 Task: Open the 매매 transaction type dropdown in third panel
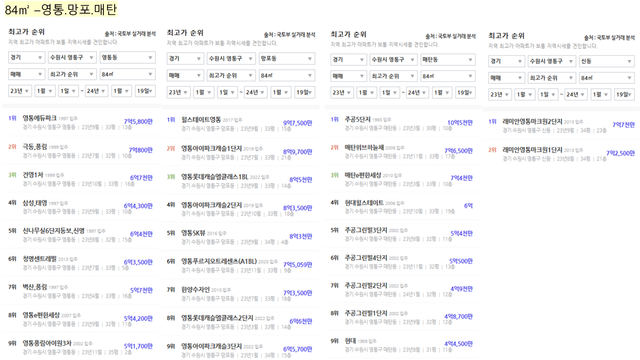pyautogui.click(x=348, y=76)
